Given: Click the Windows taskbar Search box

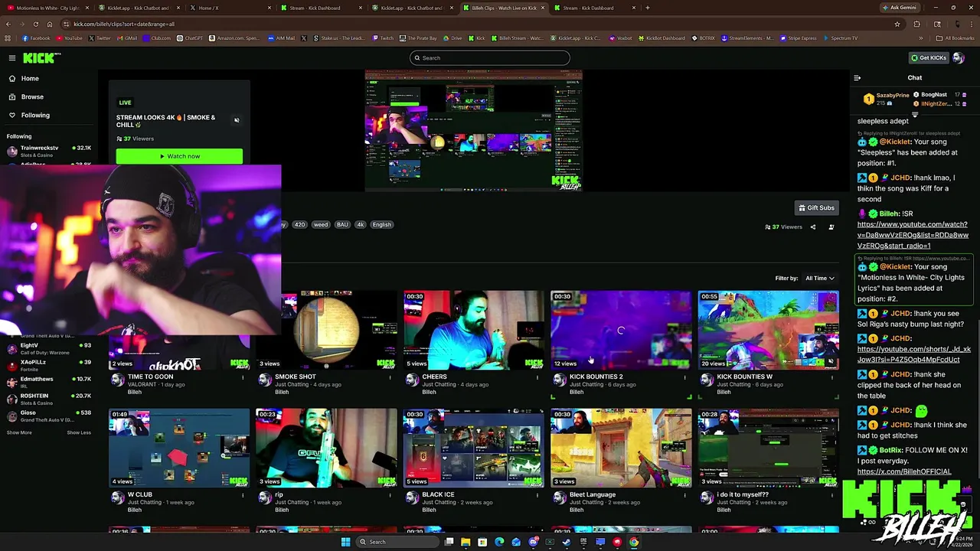Looking at the screenshot, I should pyautogui.click(x=396, y=542).
